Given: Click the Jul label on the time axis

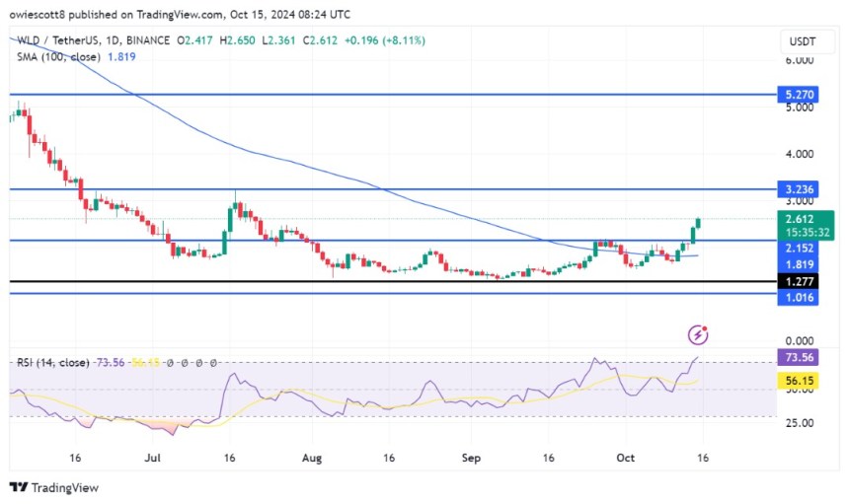Looking at the screenshot, I should [x=152, y=458].
